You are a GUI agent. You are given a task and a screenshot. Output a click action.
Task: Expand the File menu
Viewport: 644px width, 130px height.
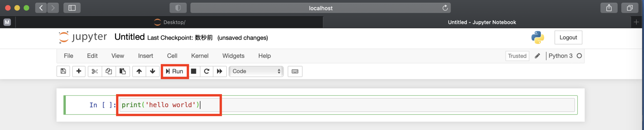68,56
